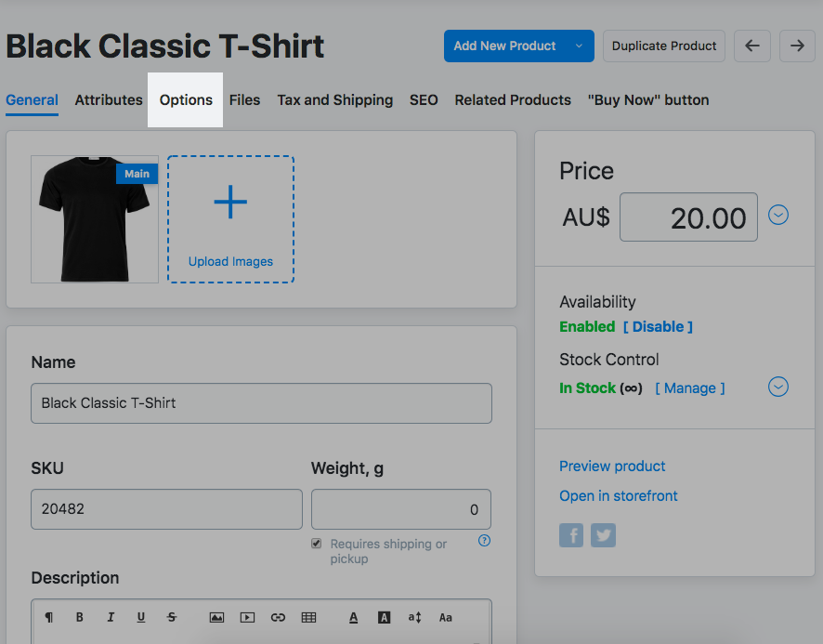Switch to the Options tab
This screenshot has width=823, height=644.
coord(186,99)
